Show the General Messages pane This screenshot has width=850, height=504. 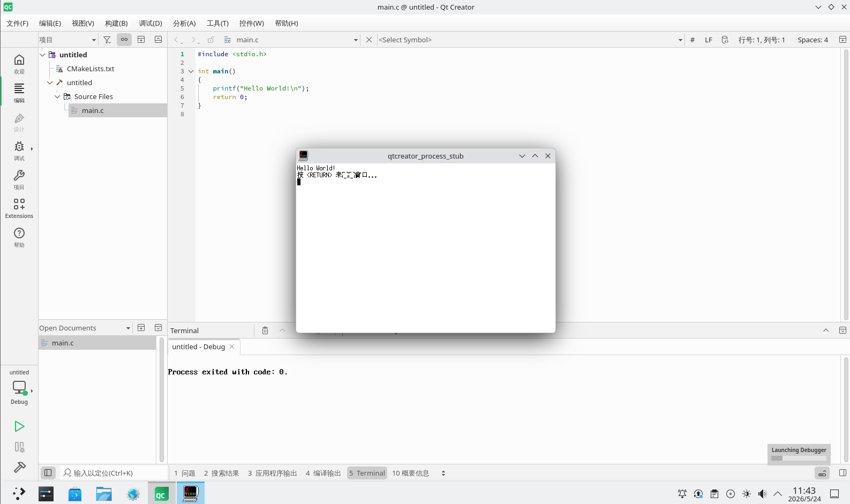click(411, 473)
